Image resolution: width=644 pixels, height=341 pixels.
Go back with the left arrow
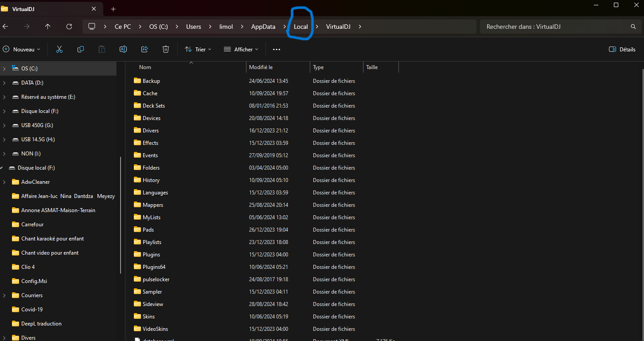[x=5, y=27]
